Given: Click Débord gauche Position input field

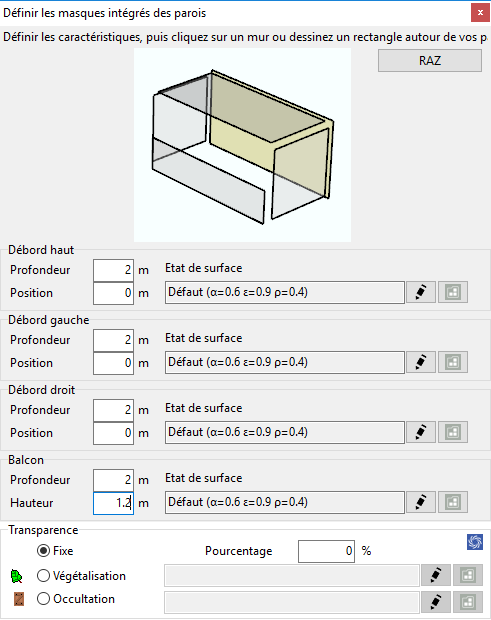Looking at the screenshot, I should 113,363.
